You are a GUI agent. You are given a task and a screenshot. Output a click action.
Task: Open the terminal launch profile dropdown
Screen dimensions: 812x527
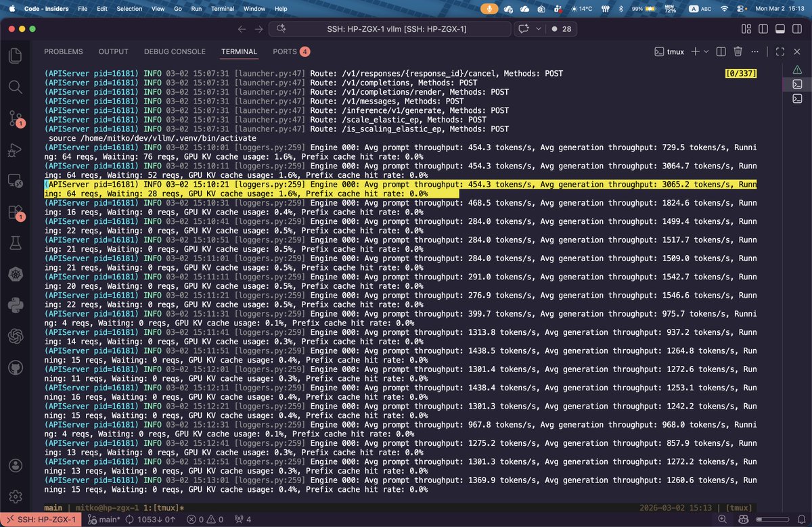(x=706, y=51)
